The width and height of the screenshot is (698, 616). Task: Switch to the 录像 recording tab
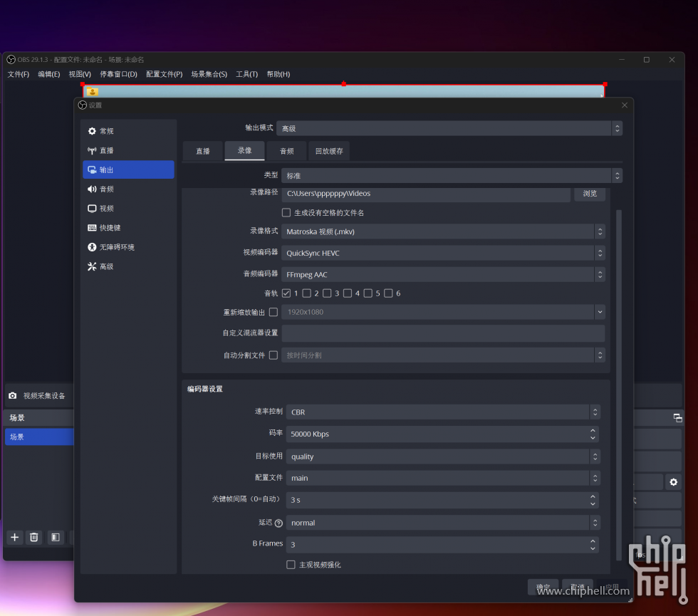[245, 150]
